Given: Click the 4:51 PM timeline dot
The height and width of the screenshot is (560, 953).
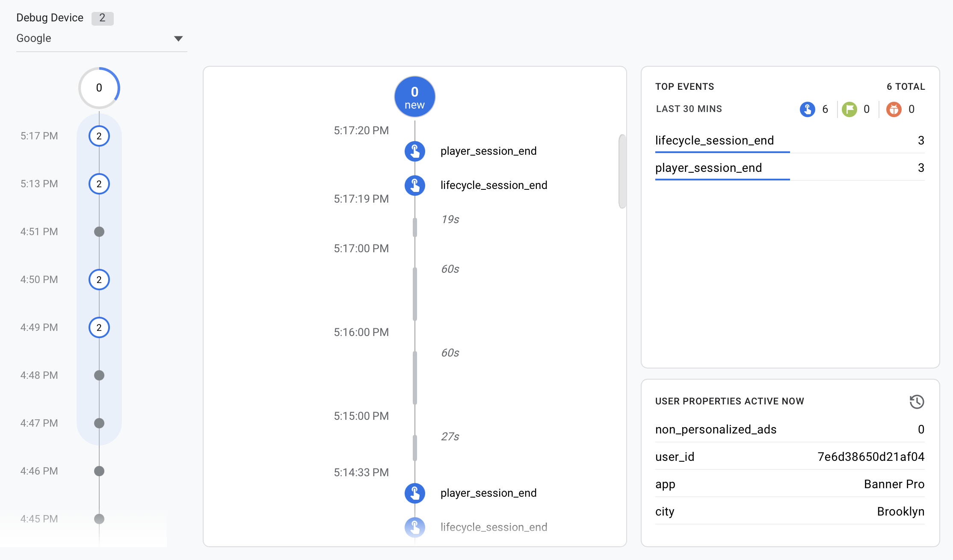Looking at the screenshot, I should point(99,232).
